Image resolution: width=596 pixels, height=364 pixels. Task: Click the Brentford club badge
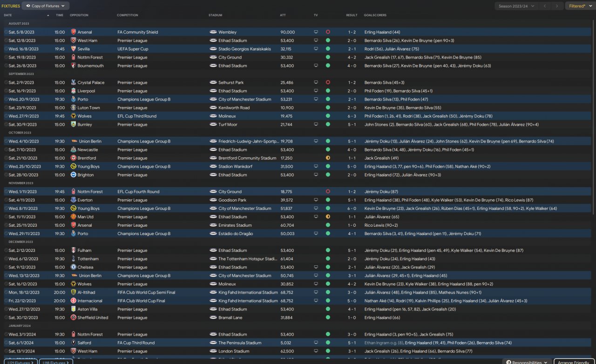pyautogui.click(x=74, y=158)
